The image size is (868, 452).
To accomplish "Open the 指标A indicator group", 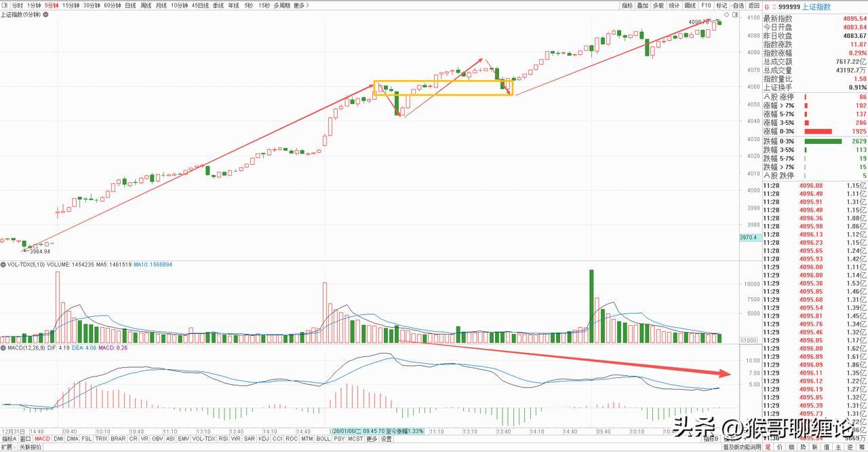I will tap(9, 438).
